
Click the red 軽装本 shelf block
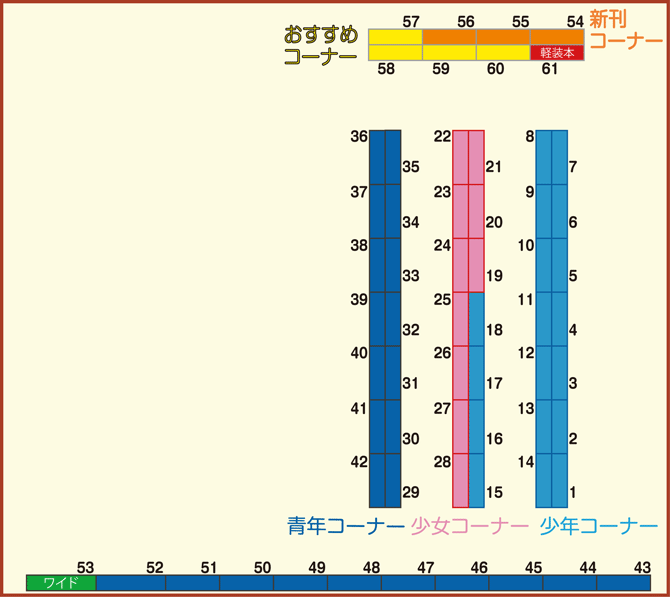tap(557, 53)
